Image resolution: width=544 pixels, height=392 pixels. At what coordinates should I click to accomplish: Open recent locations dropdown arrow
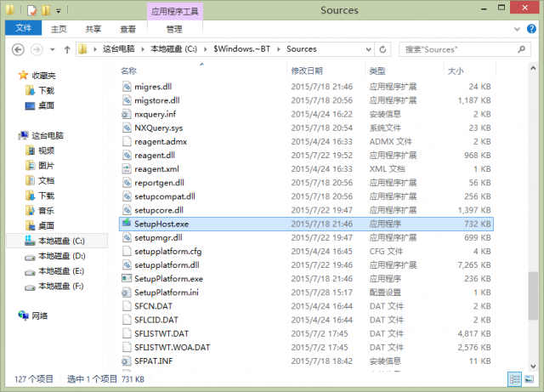[x=53, y=49]
